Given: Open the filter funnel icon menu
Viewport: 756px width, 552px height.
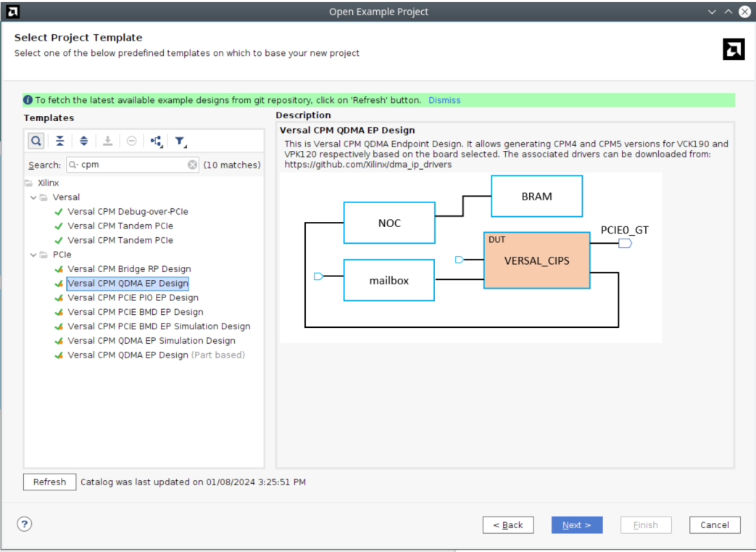Looking at the screenshot, I should [180, 141].
